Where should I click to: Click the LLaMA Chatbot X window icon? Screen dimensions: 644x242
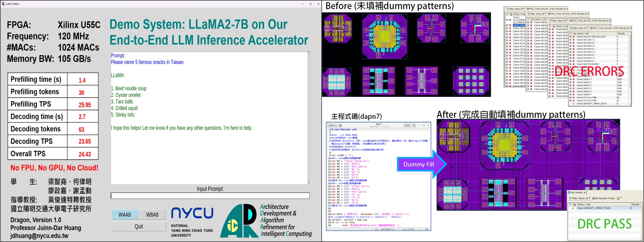(3, 4)
